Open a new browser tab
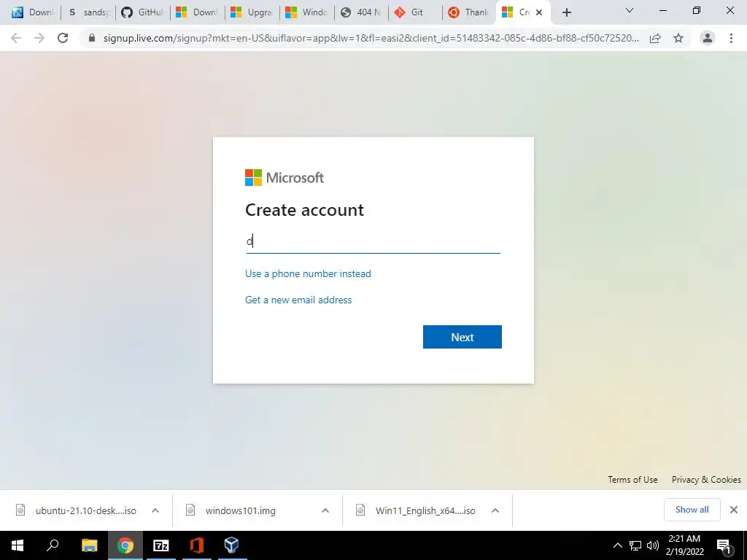The image size is (747, 560). pos(566,12)
